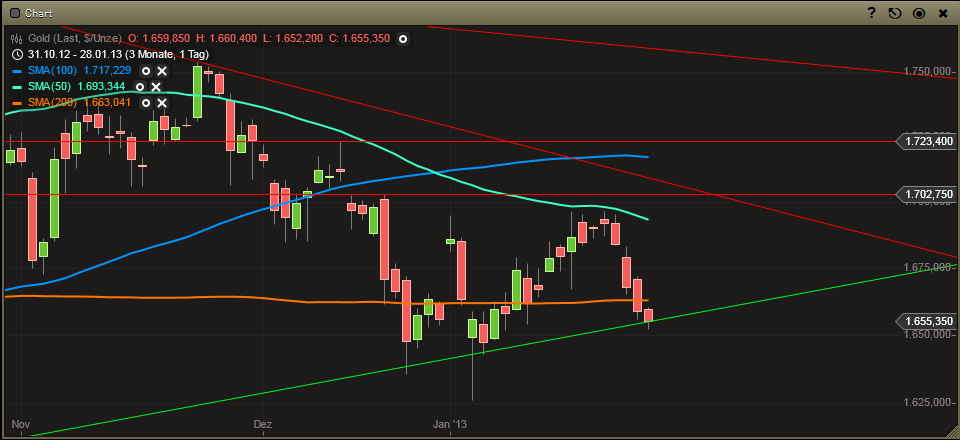The height and width of the screenshot is (440, 960).
Task: Close the Chart panel with the X
Action: click(943, 13)
